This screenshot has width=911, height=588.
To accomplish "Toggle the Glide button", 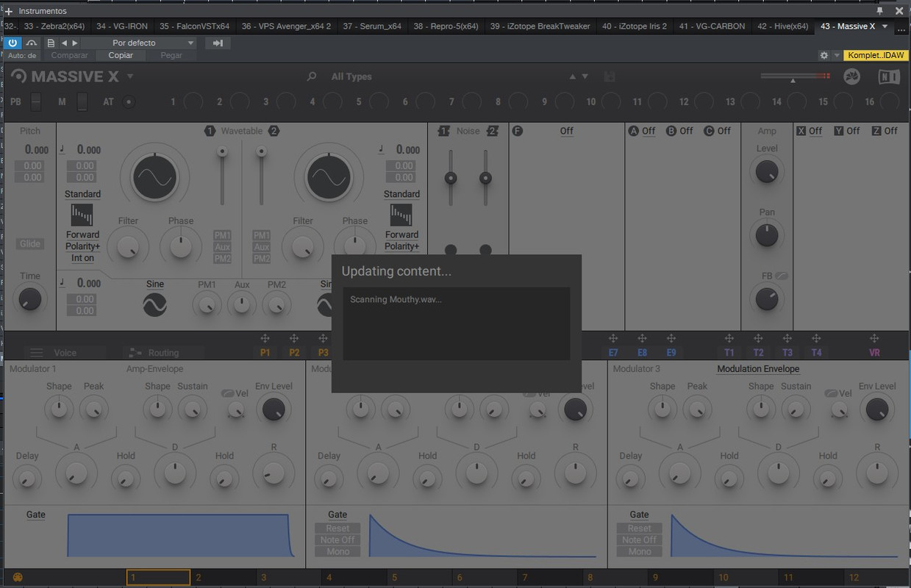I will coord(30,244).
